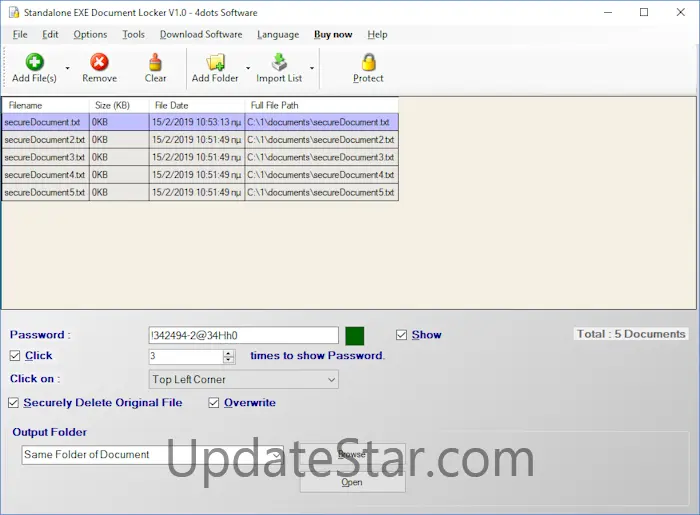Expand the Add File(s) dropdown arrow
700x515 pixels.
pos(67,69)
